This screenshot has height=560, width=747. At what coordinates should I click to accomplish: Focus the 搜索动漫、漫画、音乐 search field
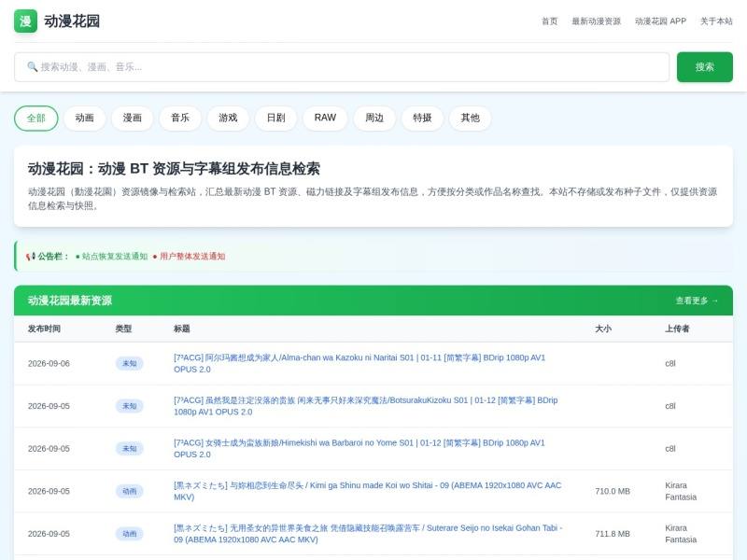point(342,67)
